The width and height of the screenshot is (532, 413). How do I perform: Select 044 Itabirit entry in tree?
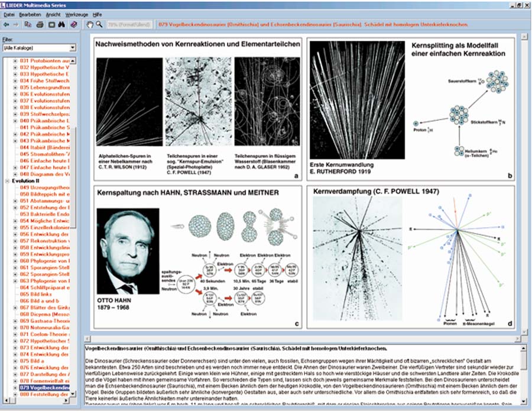46,147
